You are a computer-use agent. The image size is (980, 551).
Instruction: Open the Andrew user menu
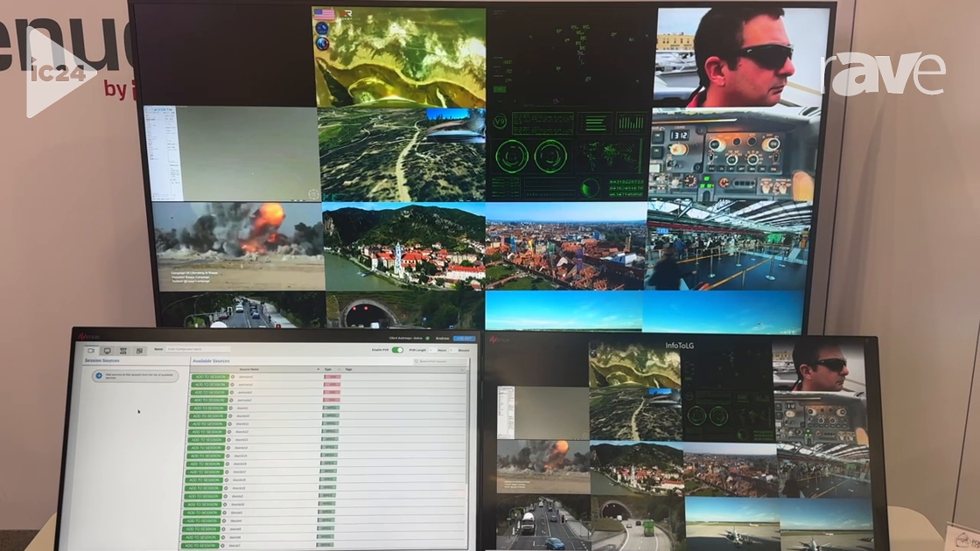(x=442, y=338)
